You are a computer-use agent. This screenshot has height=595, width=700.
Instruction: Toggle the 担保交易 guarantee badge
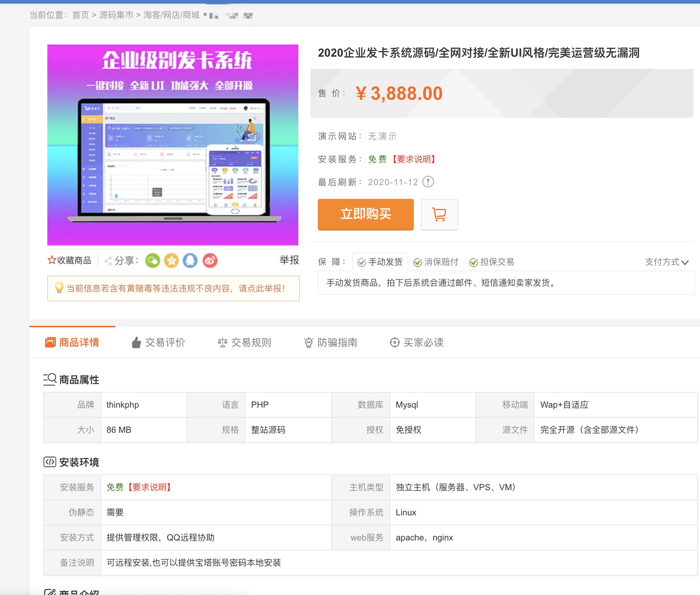492,262
